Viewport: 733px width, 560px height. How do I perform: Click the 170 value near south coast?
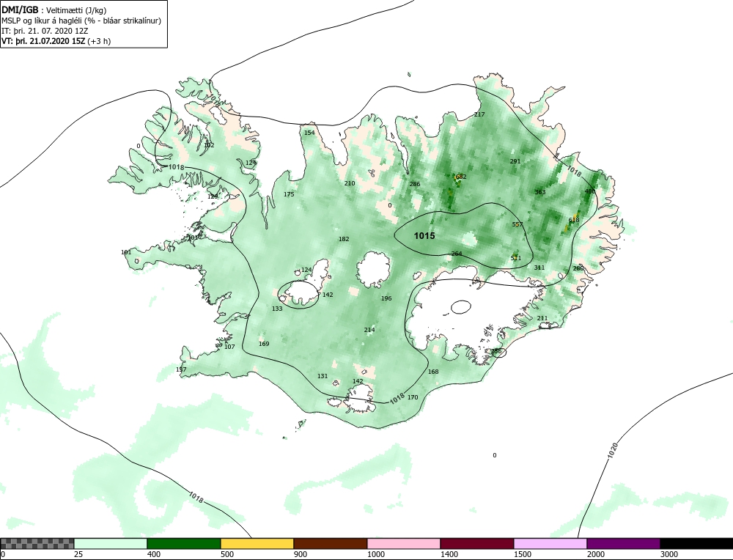pos(413,398)
